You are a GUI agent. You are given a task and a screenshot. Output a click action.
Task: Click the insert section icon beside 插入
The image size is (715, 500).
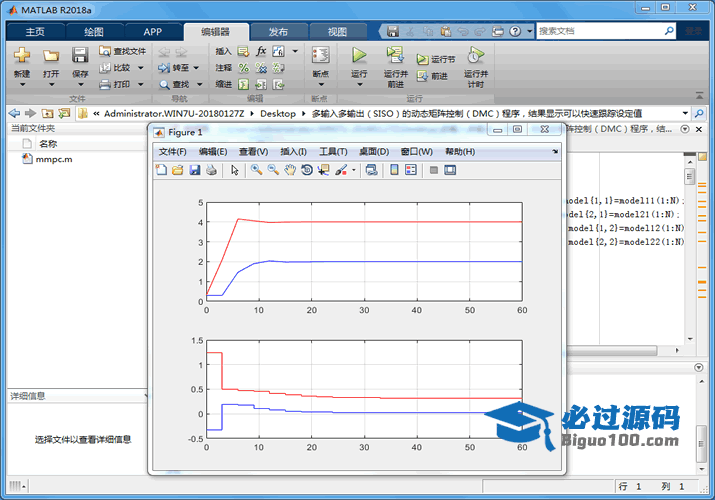point(244,52)
